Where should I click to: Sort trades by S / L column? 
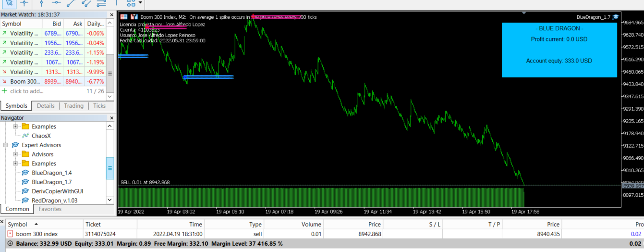413,224
